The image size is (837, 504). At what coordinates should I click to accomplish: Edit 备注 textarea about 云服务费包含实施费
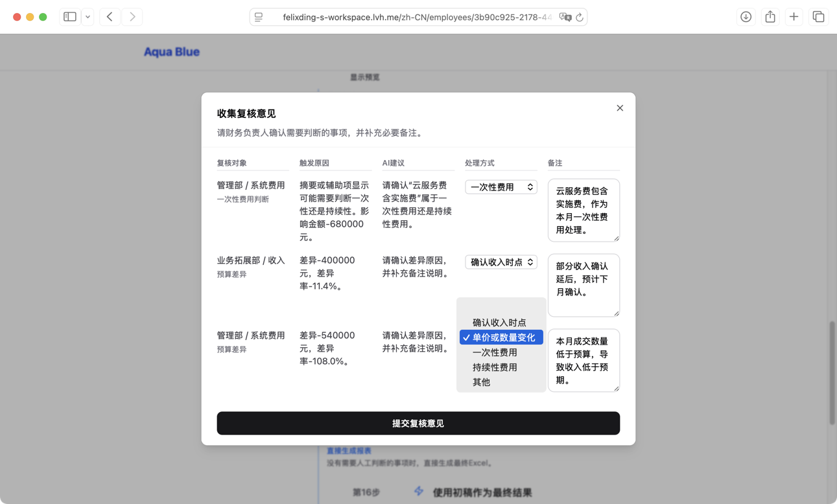584,211
